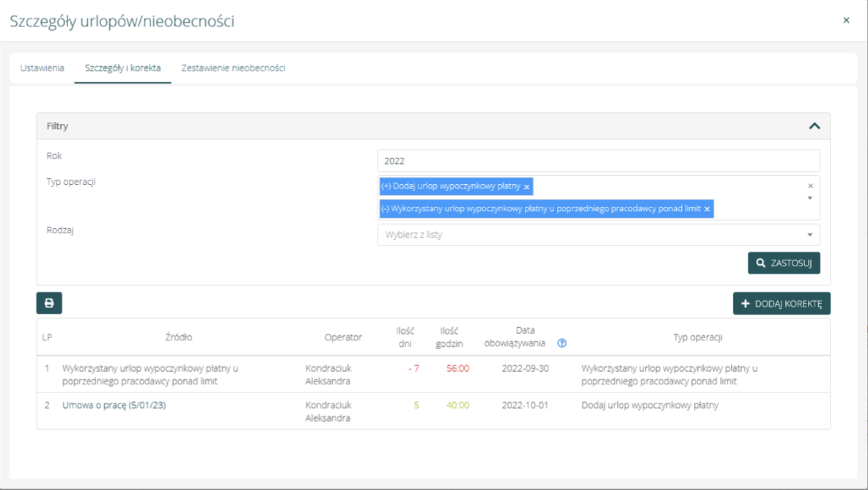Switch to the Ustawienia tab
This screenshot has width=868, height=490.
[x=43, y=68]
